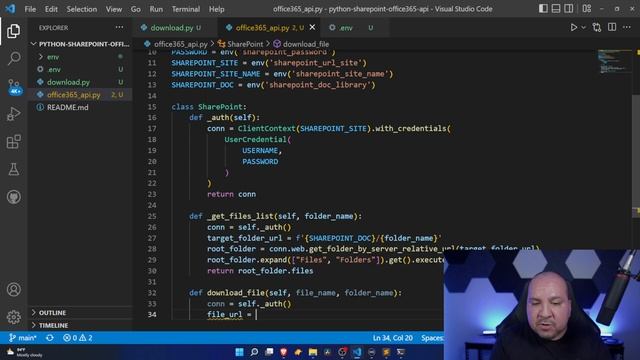Close the office365_api.py tab

312,27
